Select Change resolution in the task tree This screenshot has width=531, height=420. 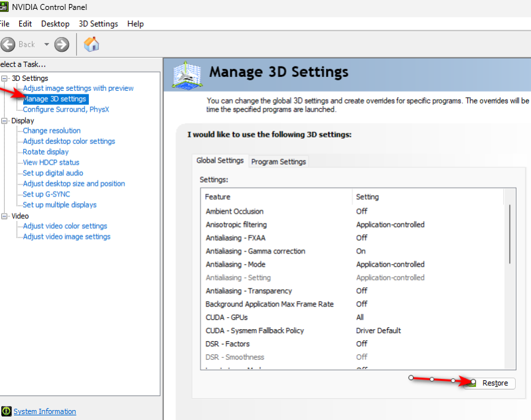click(52, 131)
